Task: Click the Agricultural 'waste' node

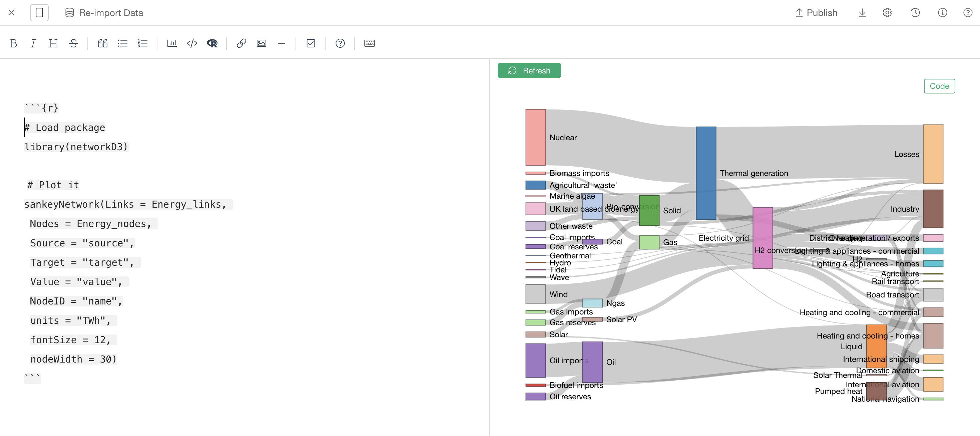Action: pyautogui.click(x=536, y=185)
